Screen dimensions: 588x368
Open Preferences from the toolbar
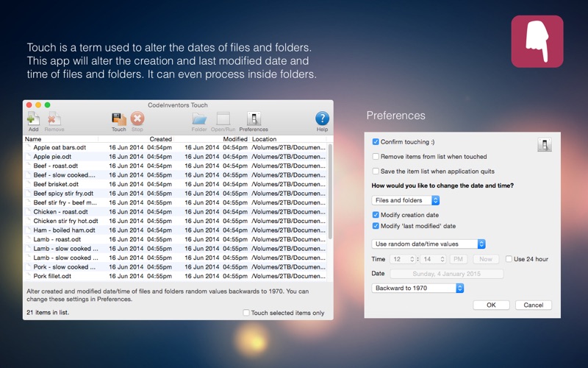254,118
